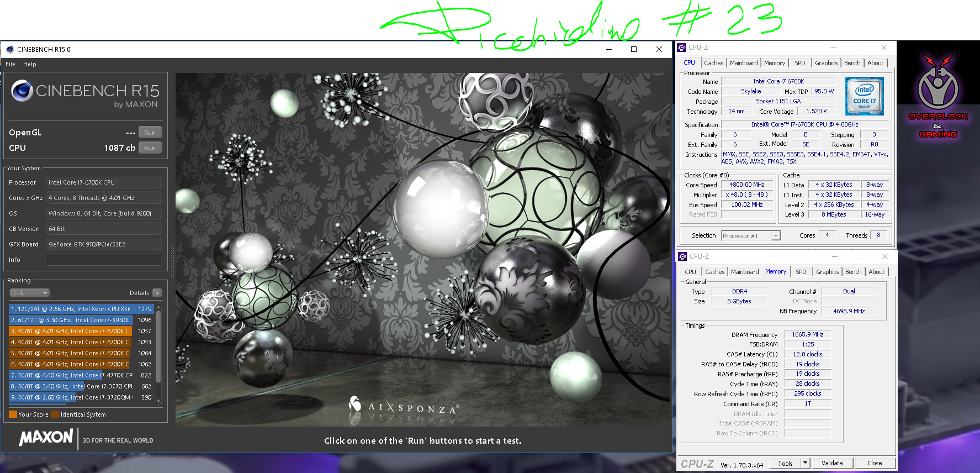Open About tab in upper CPU-Z
Image resolution: width=980 pixels, height=473 pixels.
pyautogui.click(x=876, y=63)
